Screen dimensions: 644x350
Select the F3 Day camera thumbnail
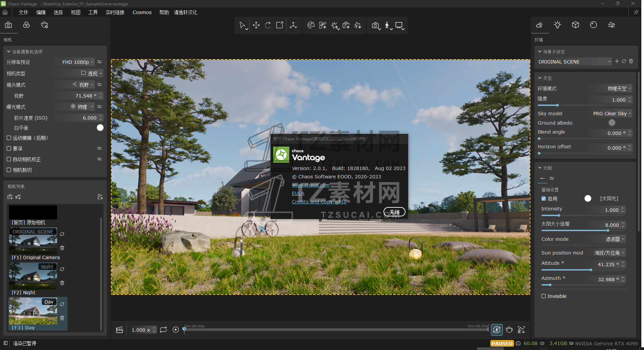coord(33,311)
